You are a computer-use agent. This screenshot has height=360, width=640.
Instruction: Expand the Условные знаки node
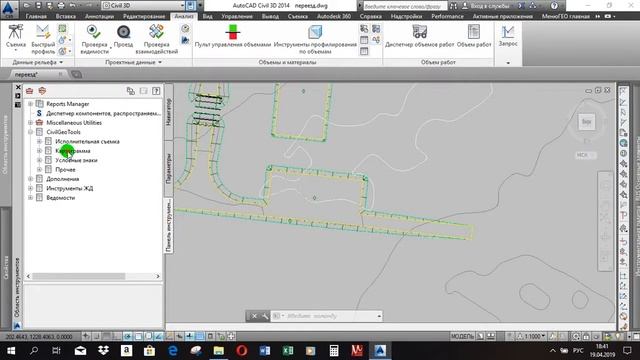39,160
